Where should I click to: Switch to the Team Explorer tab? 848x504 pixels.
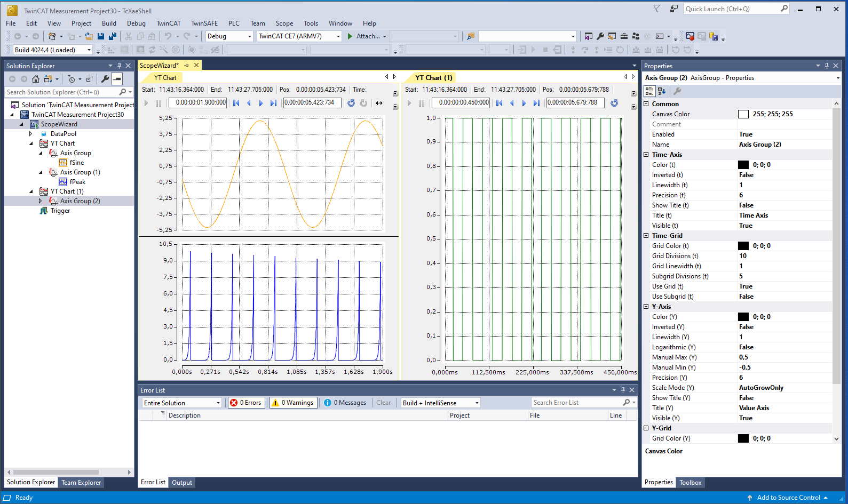click(81, 483)
